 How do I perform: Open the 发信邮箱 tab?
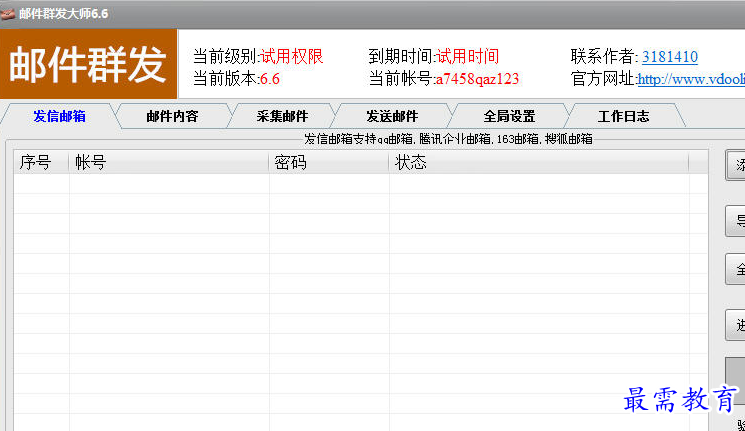click(59, 116)
